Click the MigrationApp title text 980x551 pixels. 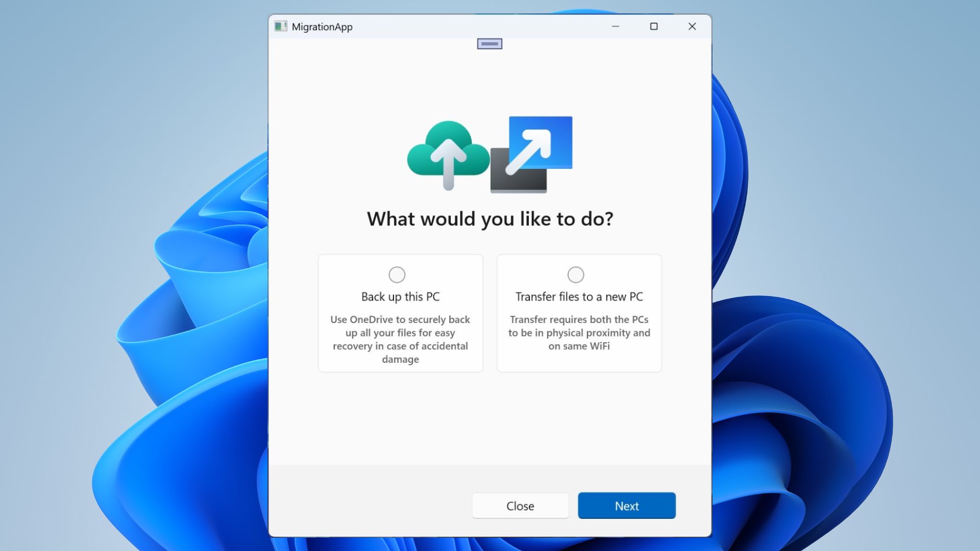322,27
